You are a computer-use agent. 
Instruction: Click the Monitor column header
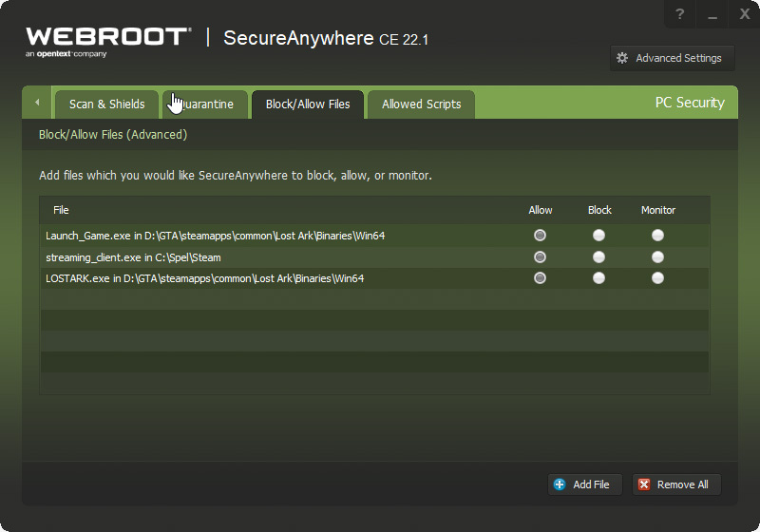(658, 210)
